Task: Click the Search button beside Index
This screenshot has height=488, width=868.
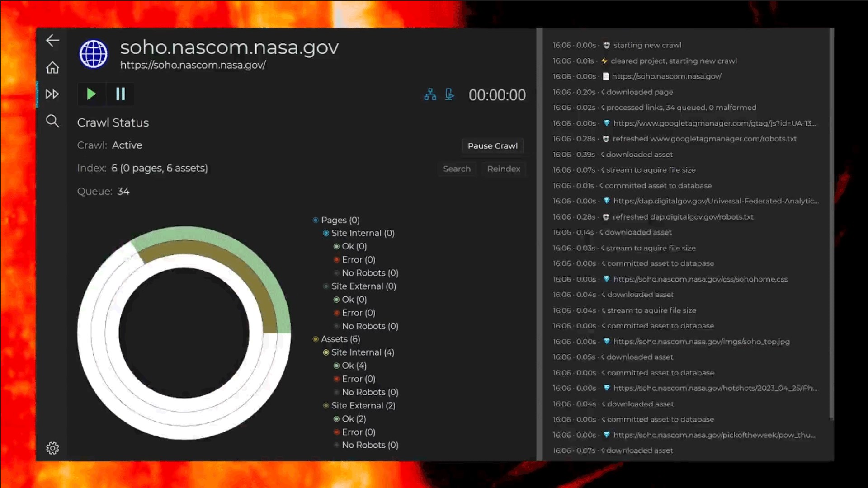Action: [x=457, y=169]
